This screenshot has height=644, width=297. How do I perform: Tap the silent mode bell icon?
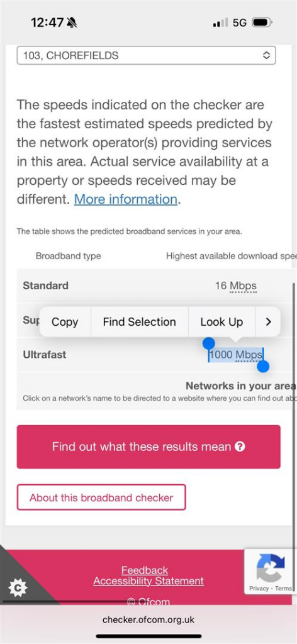[72, 22]
